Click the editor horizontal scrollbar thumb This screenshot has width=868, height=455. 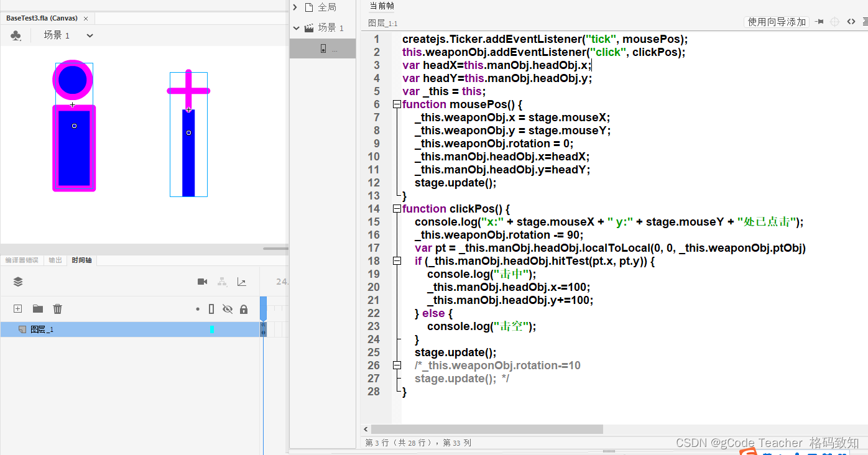487,429
